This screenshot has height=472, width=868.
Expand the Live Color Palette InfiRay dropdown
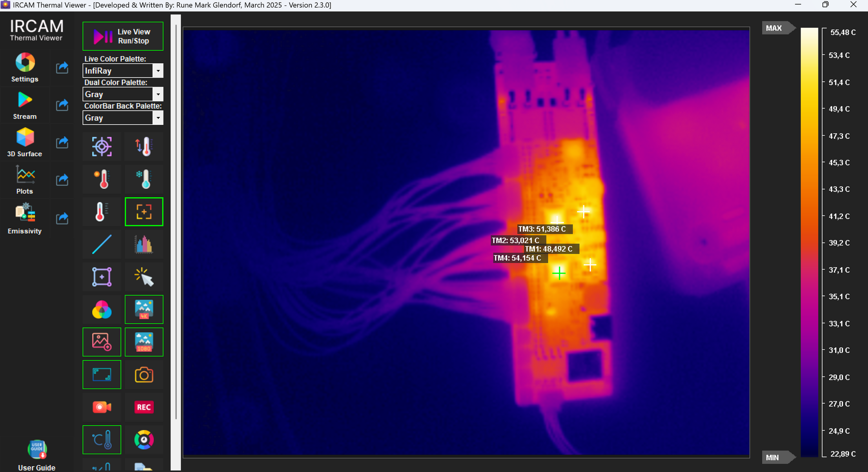(x=158, y=71)
